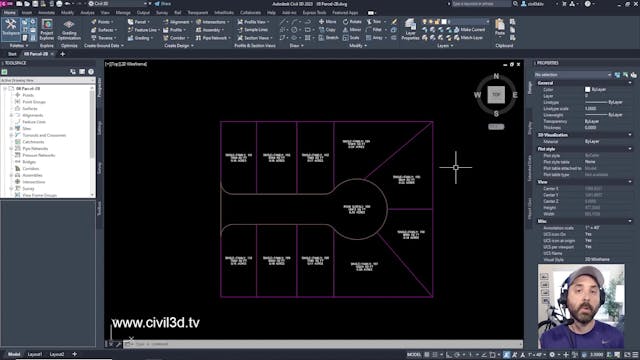Click the Make Current layer button

pyautogui.click(x=469, y=30)
